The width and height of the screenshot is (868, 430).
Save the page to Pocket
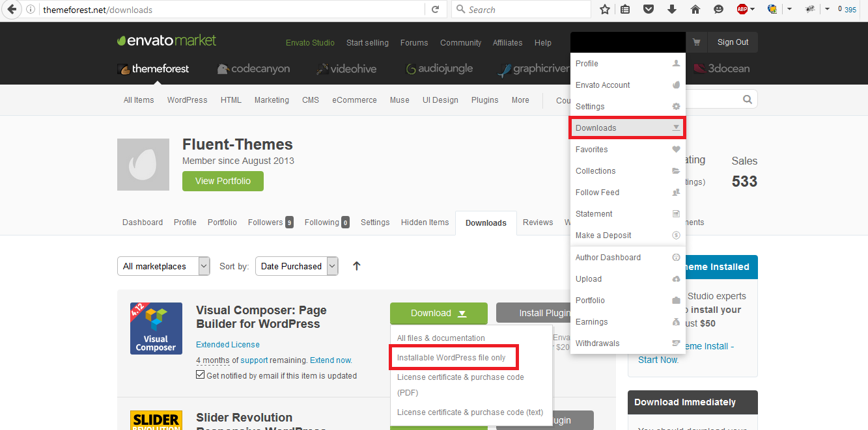[x=649, y=9]
